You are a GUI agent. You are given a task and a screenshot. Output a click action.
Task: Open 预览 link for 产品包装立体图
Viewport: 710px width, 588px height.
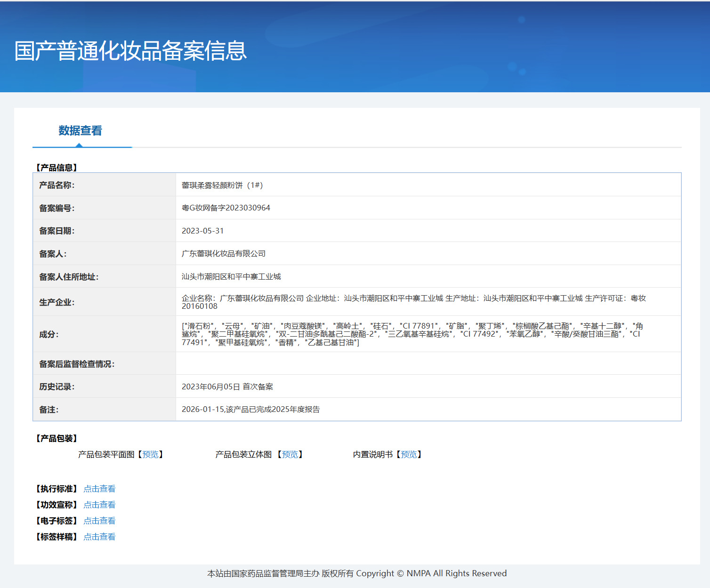pos(290,454)
